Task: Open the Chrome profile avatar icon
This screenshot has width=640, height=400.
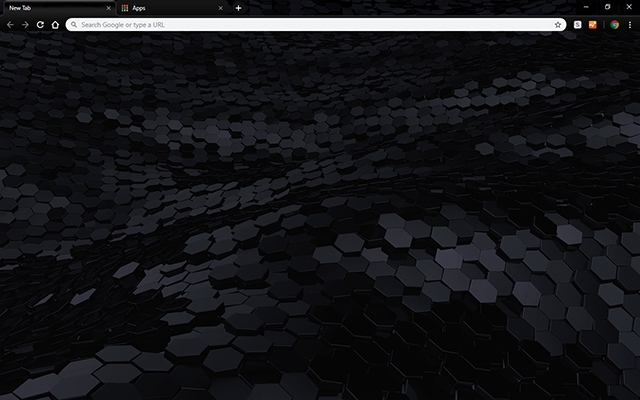Action: point(615,24)
